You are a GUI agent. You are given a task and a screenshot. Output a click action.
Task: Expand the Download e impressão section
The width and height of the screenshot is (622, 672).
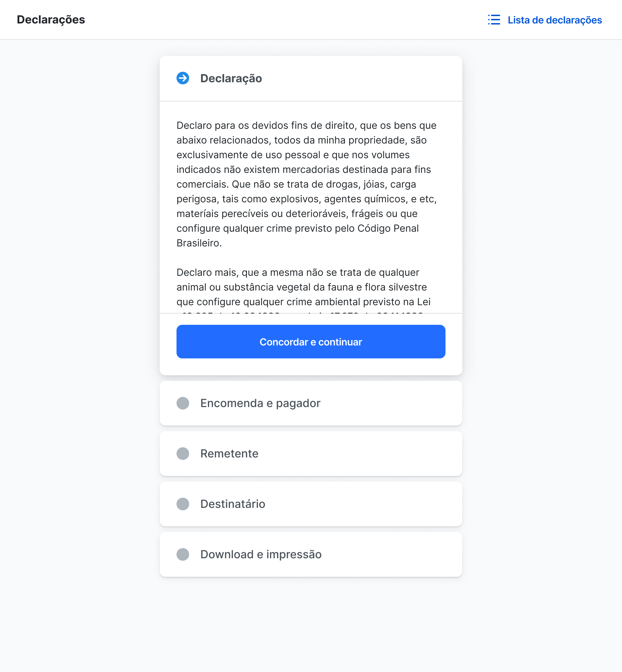(x=261, y=554)
